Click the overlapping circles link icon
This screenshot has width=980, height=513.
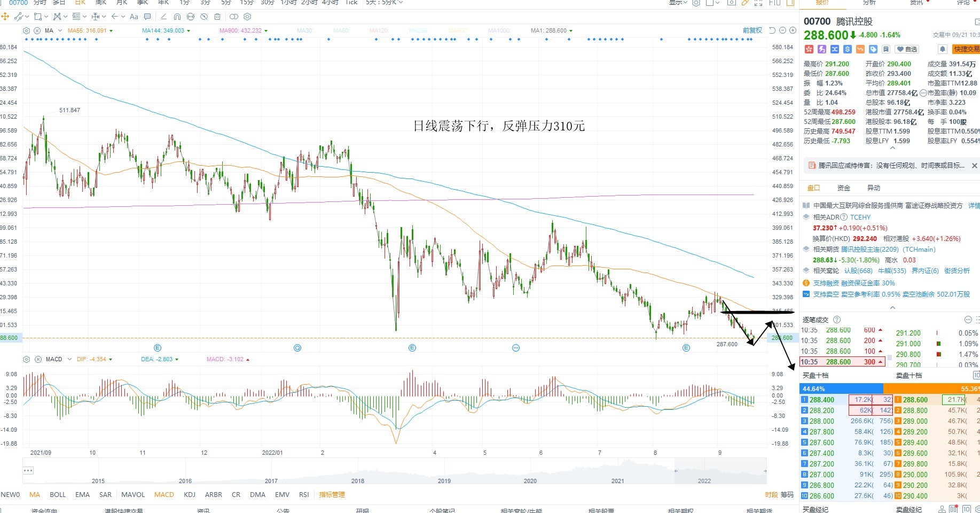234,17
